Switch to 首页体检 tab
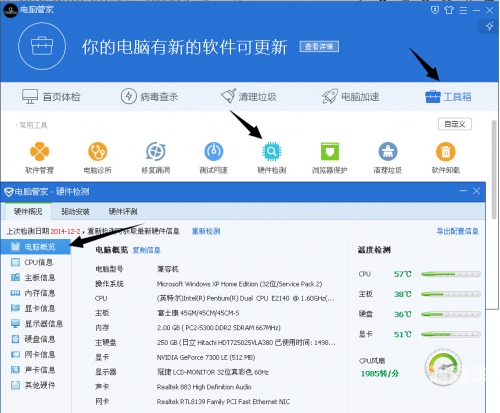 (51, 97)
